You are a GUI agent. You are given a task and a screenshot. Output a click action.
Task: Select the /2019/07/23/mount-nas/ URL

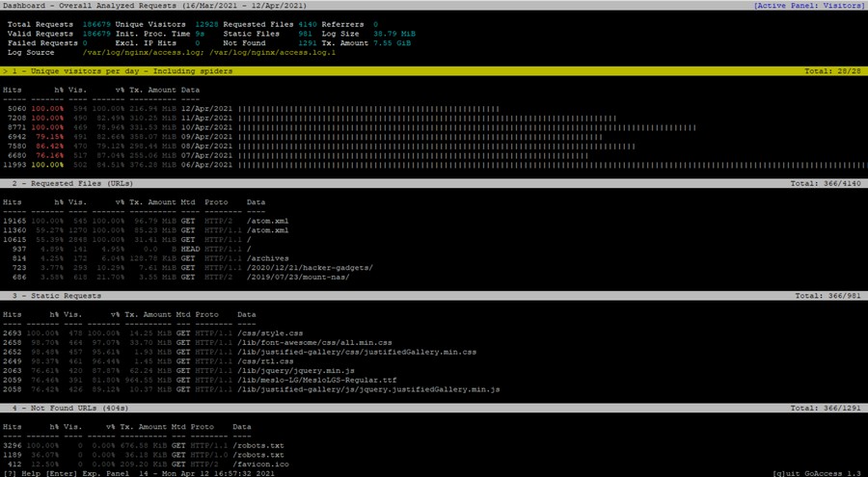(x=298, y=278)
